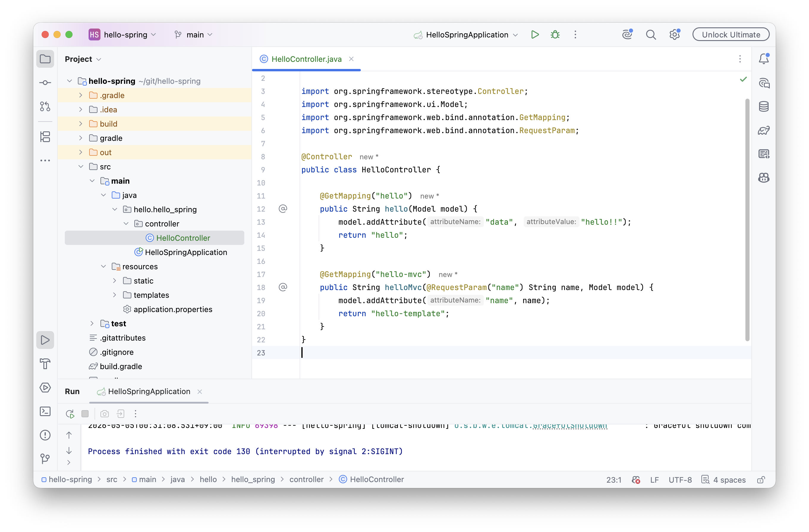Image resolution: width=809 pixels, height=532 pixels.
Task: Click the Unlock Ultimate button
Action: (x=731, y=35)
